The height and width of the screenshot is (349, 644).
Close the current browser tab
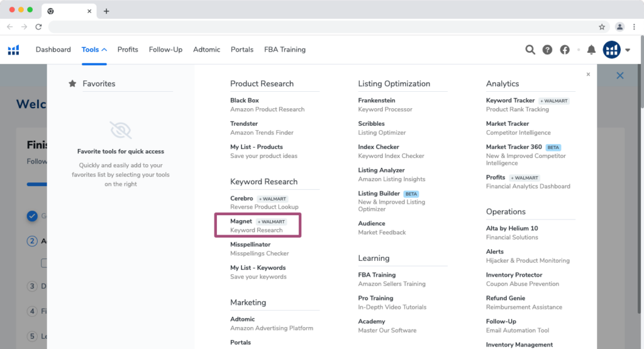[89, 11]
